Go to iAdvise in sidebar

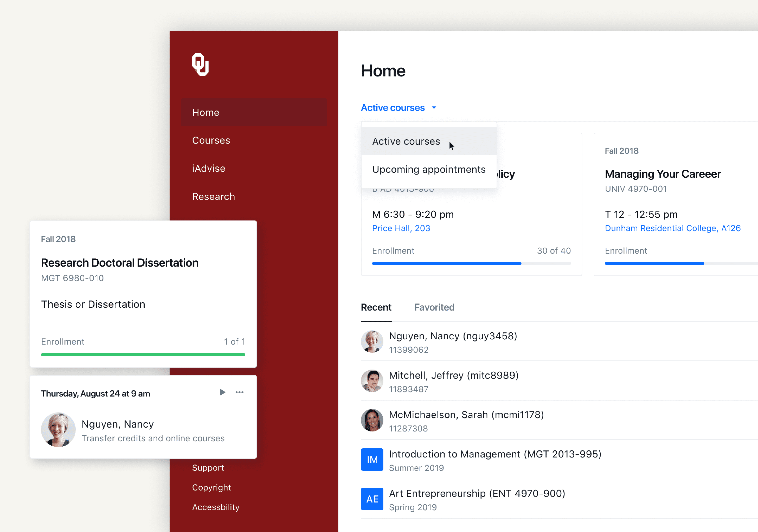pos(209,168)
